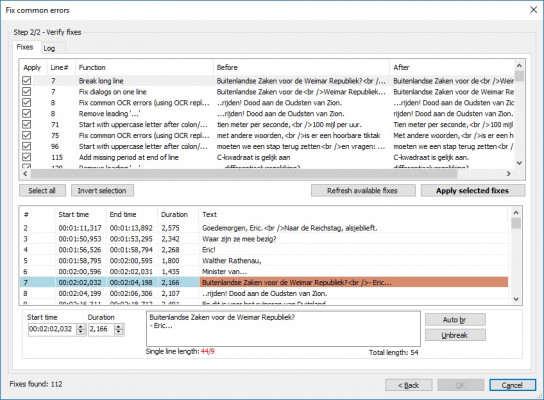
Task: Click subtitle list scroll up arrow
Action: click(x=516, y=213)
